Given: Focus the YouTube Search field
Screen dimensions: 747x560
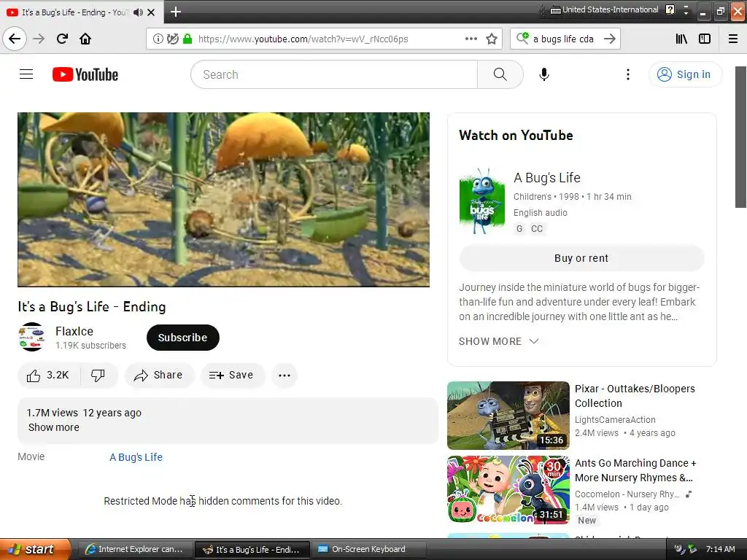Looking at the screenshot, I should point(334,74).
